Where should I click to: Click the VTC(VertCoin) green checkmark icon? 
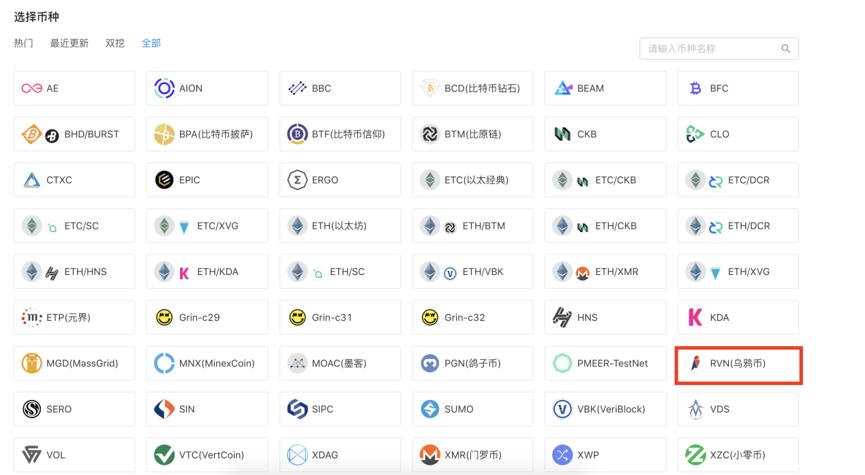[164, 455]
